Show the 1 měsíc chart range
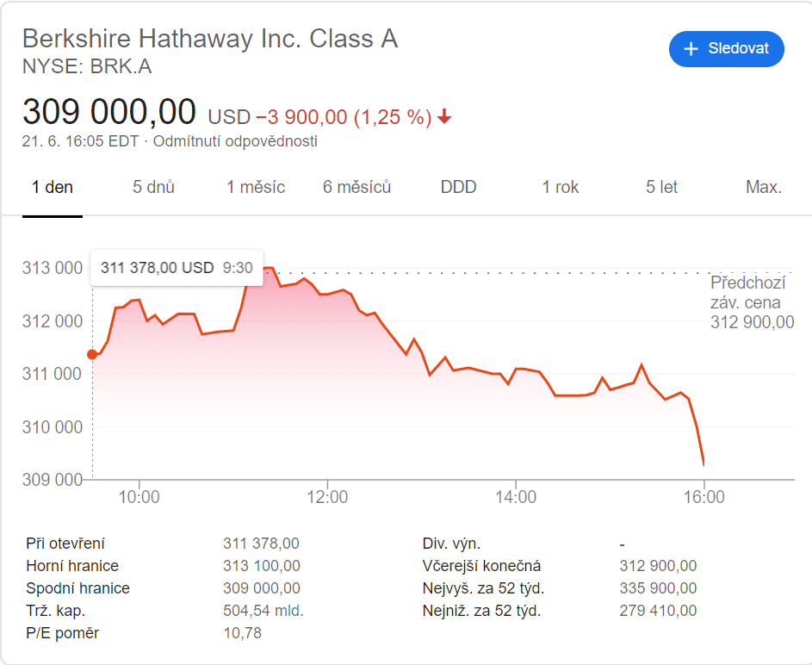This screenshot has width=812, height=665. point(256,187)
